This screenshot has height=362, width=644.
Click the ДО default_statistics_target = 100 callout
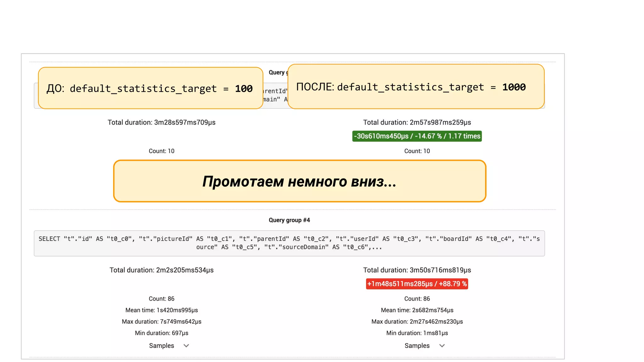(150, 88)
